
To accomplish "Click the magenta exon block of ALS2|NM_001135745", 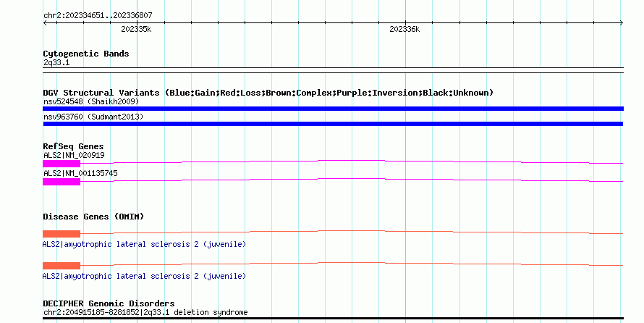I will pos(62,182).
